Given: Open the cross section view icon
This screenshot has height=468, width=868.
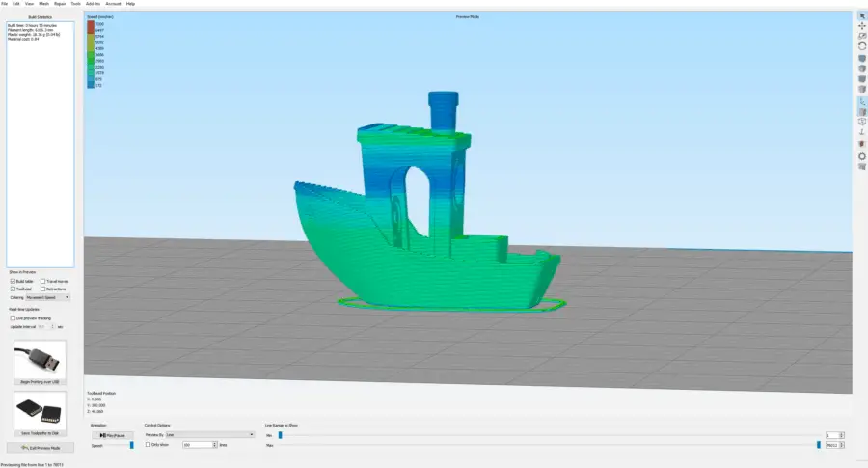Looking at the screenshot, I should tap(862, 144).
